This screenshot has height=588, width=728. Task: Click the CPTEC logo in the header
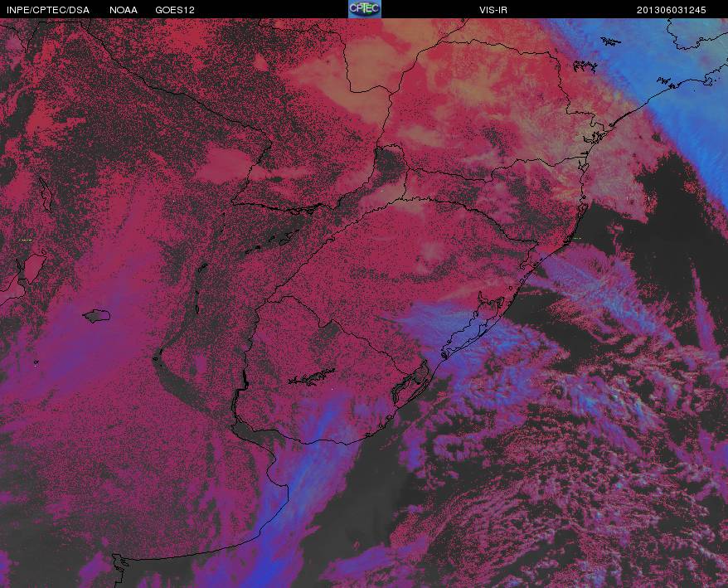(365, 9)
